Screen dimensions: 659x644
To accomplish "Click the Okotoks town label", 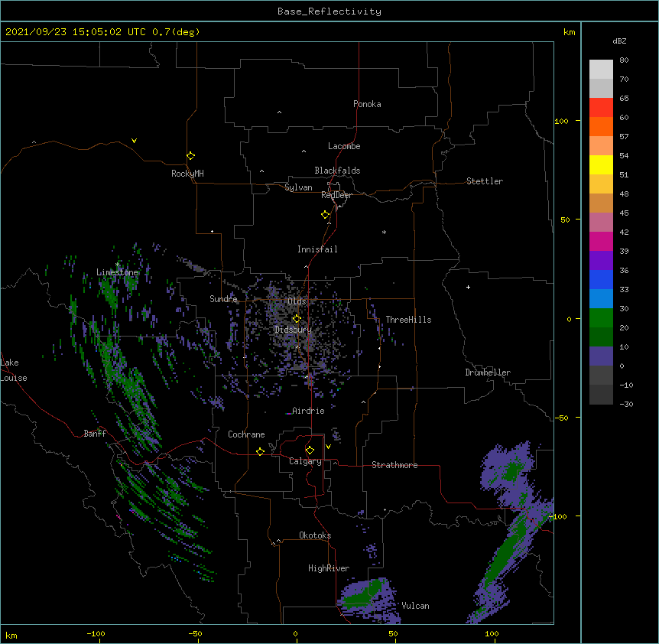I will 315,535.
